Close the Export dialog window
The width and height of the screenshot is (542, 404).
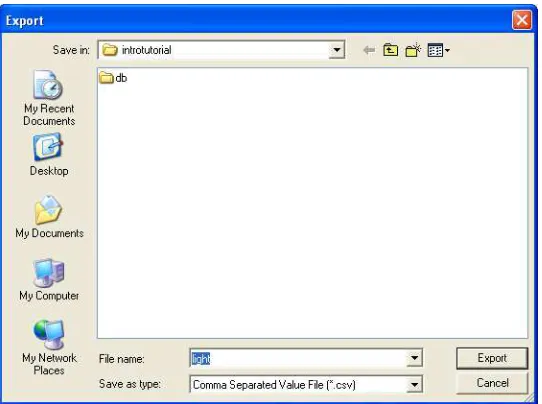pyautogui.click(x=522, y=20)
